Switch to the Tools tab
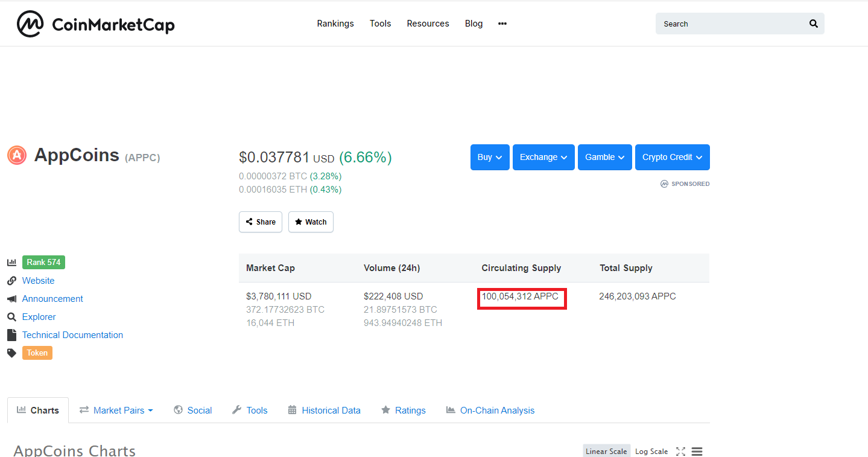 [250, 411]
